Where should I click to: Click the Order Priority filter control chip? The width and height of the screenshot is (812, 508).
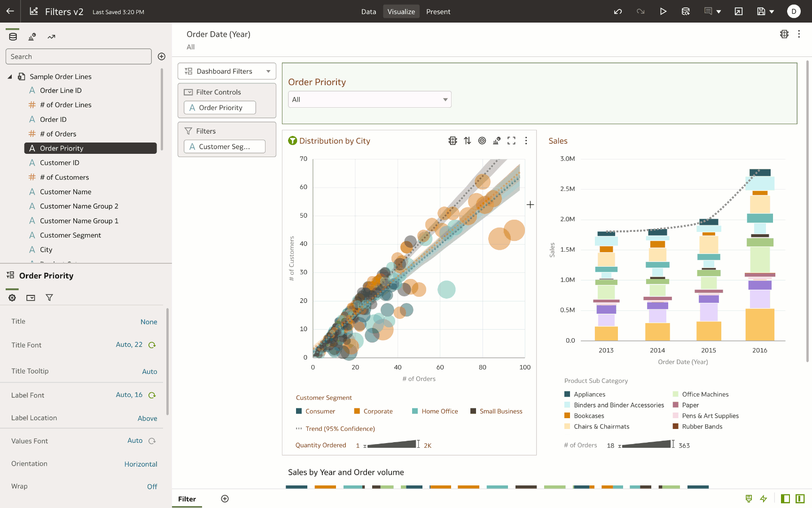pyautogui.click(x=220, y=108)
